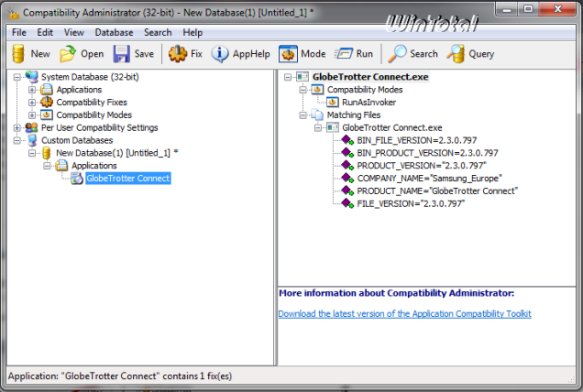Open the Database menu

pos(114,32)
